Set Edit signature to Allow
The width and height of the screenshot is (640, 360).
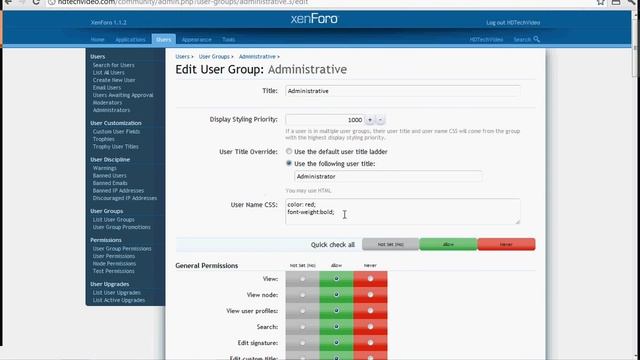336,343
